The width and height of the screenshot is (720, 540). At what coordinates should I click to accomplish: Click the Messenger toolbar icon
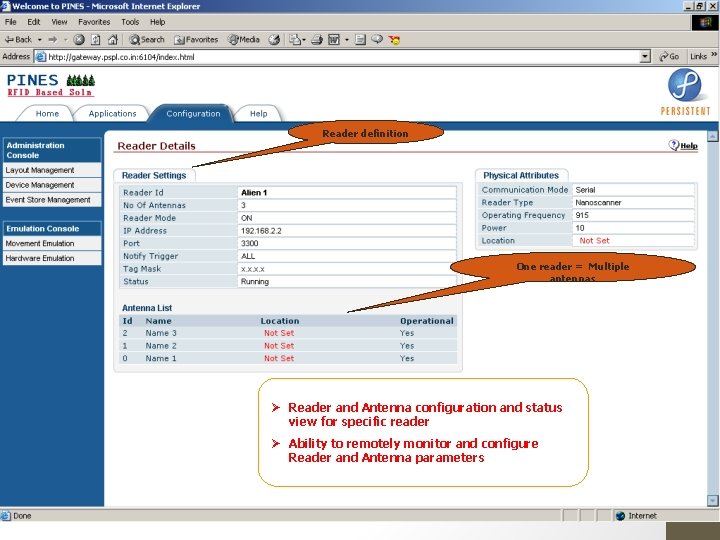377,39
